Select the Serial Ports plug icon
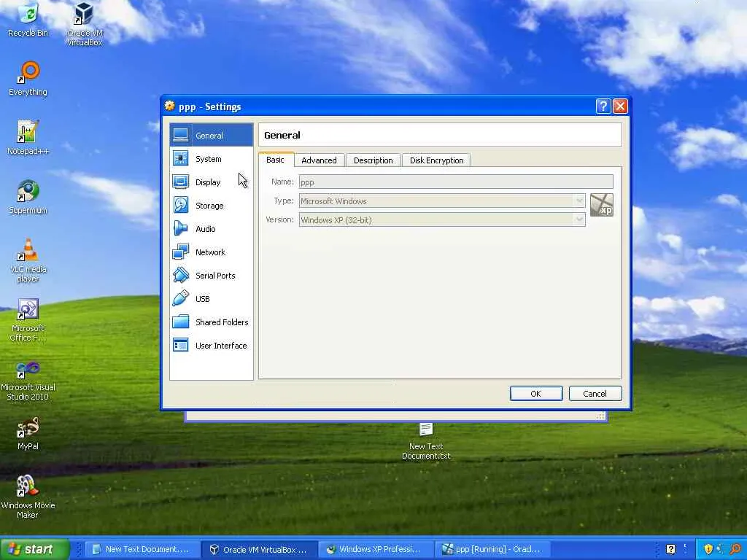This screenshot has height=560, width=747. click(181, 275)
